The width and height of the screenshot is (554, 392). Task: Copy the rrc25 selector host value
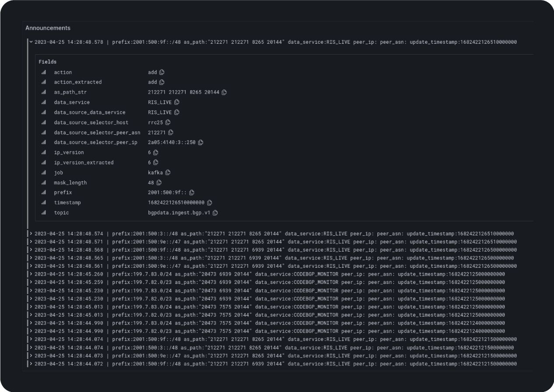[168, 122]
